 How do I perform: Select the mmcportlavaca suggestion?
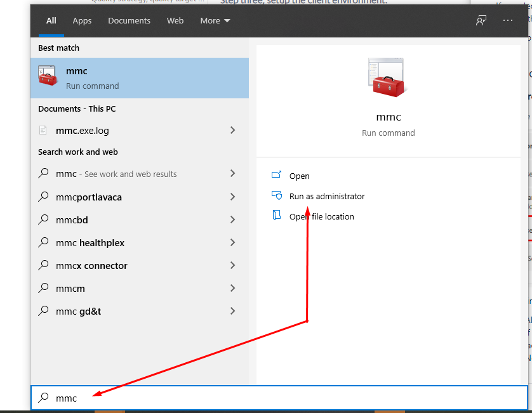coord(140,197)
